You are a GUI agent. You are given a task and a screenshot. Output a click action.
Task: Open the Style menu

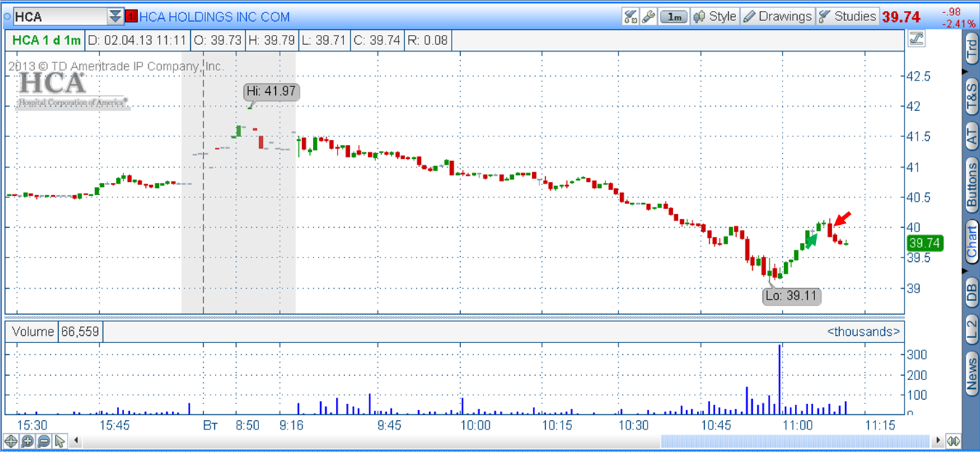pos(714,17)
